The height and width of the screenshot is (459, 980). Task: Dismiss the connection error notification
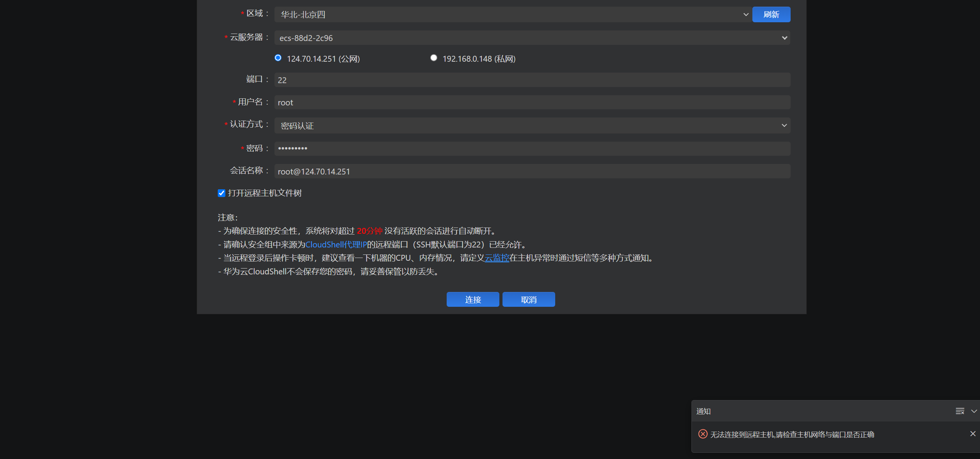[973, 434]
